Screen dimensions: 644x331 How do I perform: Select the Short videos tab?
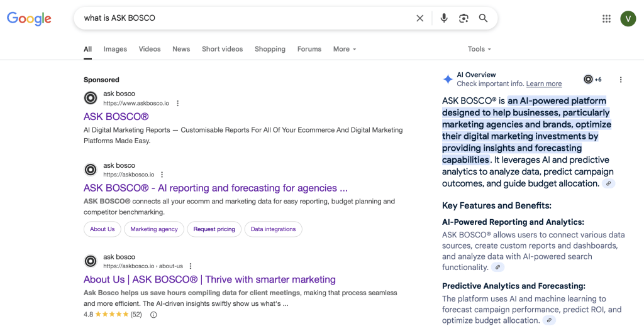(x=222, y=49)
